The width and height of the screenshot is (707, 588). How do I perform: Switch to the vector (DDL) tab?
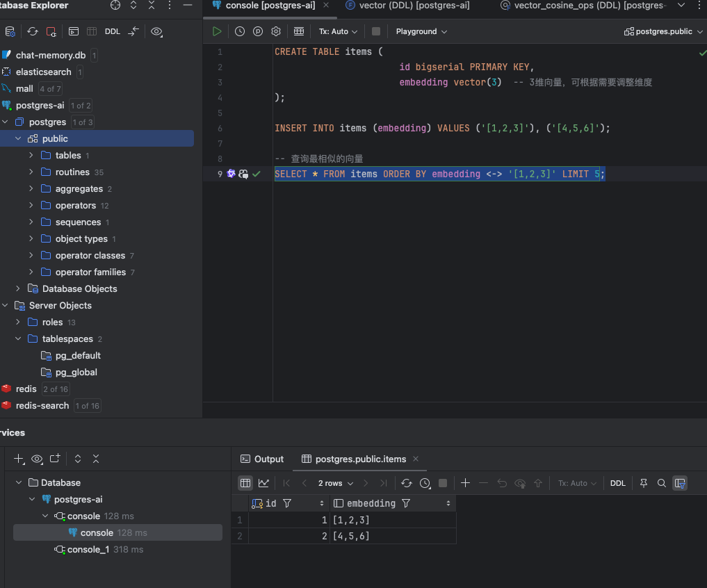[x=407, y=6]
